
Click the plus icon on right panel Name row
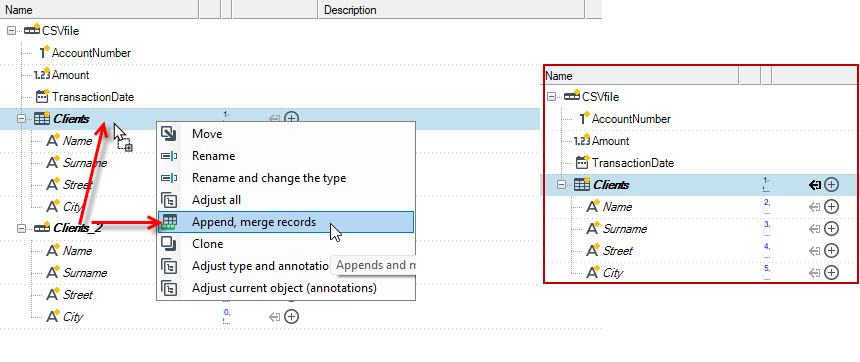(x=832, y=207)
